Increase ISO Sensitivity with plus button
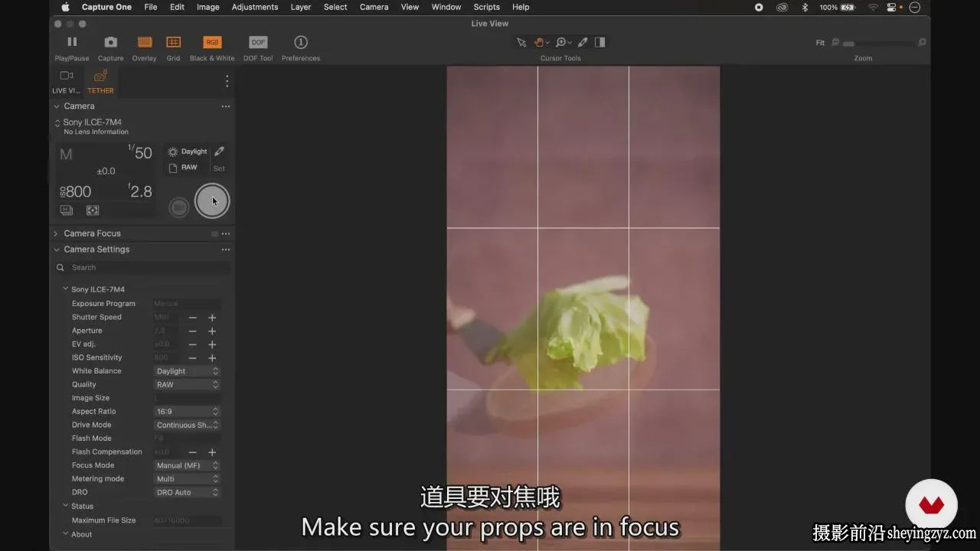Viewport: 980px width, 551px height. point(212,358)
